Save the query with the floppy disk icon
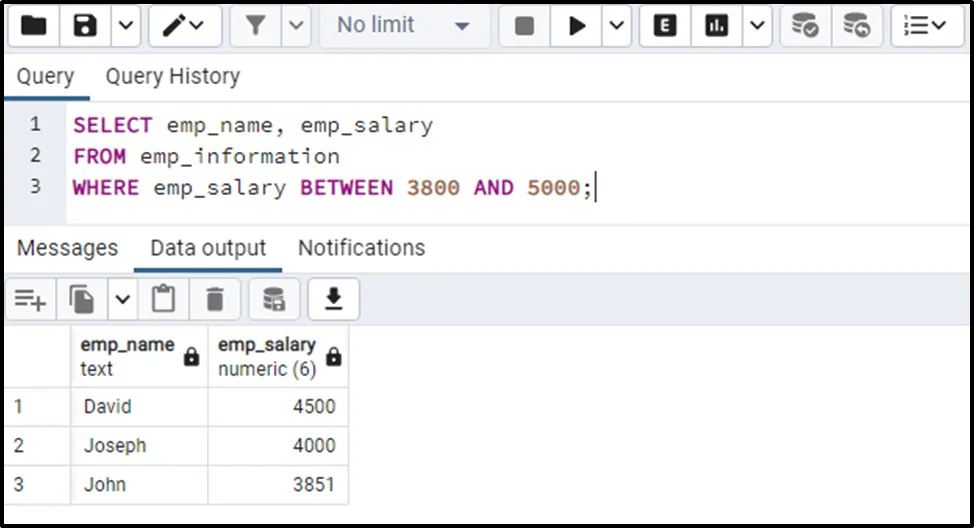The image size is (974, 528). (x=85, y=25)
